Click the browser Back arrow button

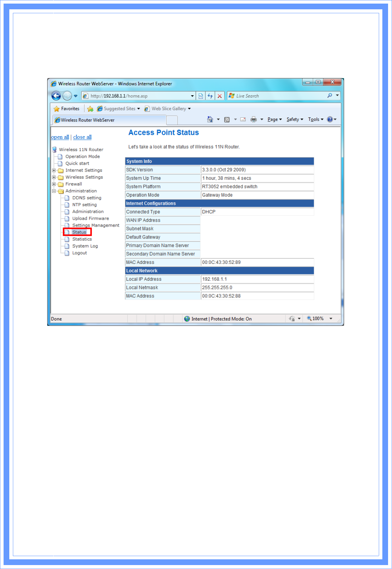tap(56, 96)
